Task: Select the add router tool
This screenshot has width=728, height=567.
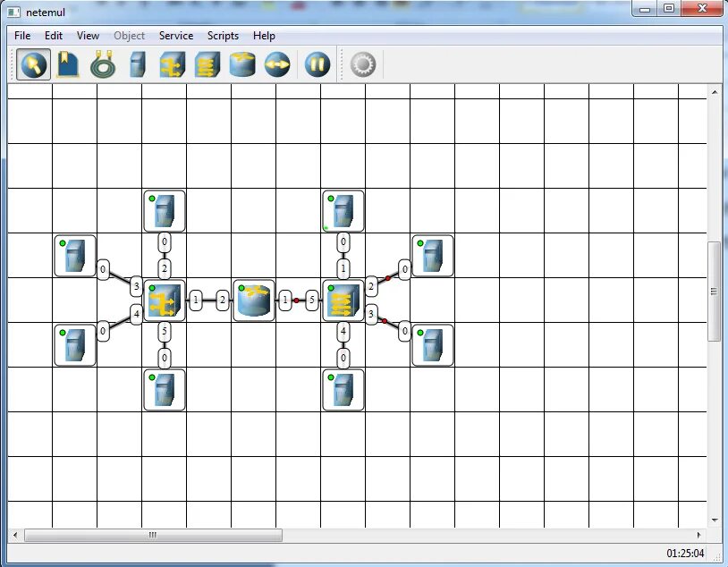Action: coord(242,64)
